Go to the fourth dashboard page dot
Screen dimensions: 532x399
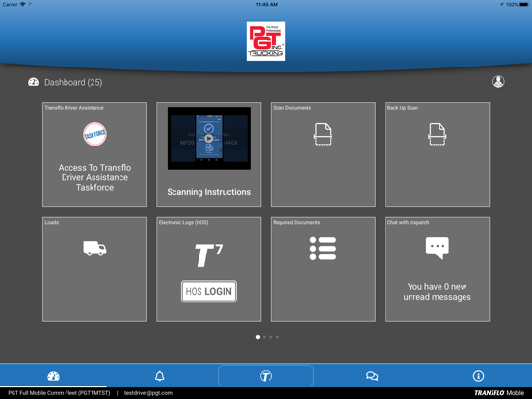click(278, 337)
